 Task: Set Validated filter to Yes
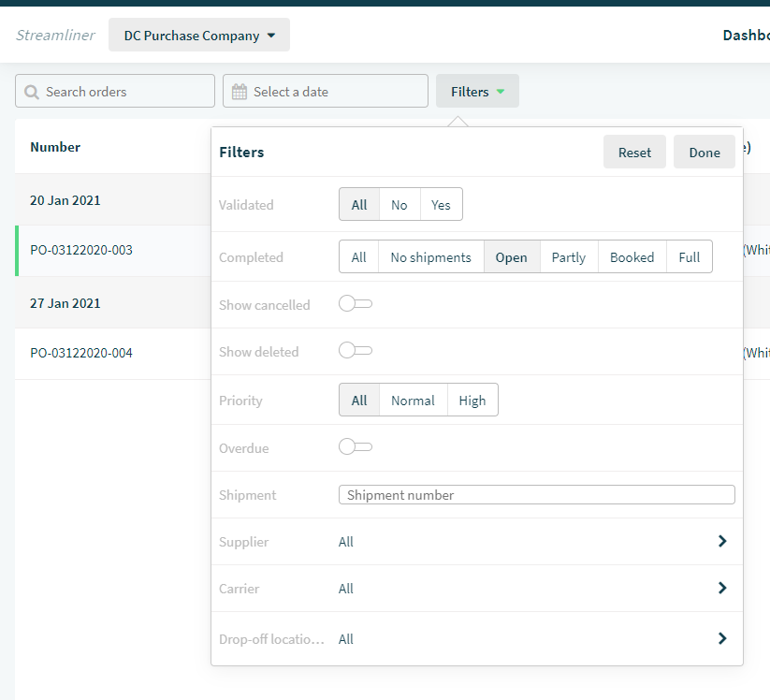441,204
